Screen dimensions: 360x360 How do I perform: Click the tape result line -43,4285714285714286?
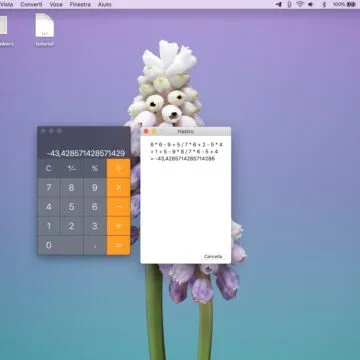(182, 159)
